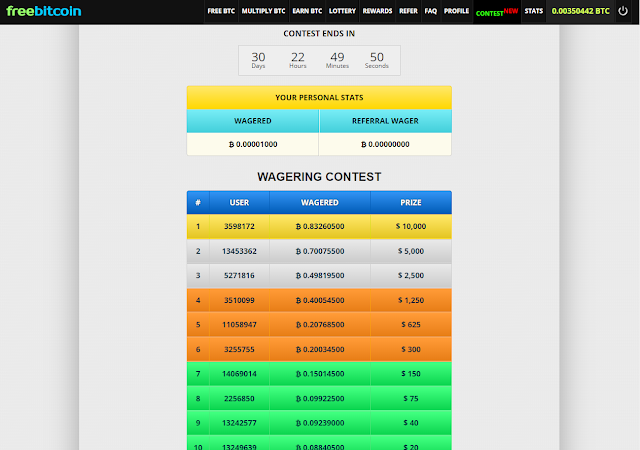This screenshot has width=640, height=450.
Task: Click personal wagered value 0.00001000
Action: (x=253, y=144)
